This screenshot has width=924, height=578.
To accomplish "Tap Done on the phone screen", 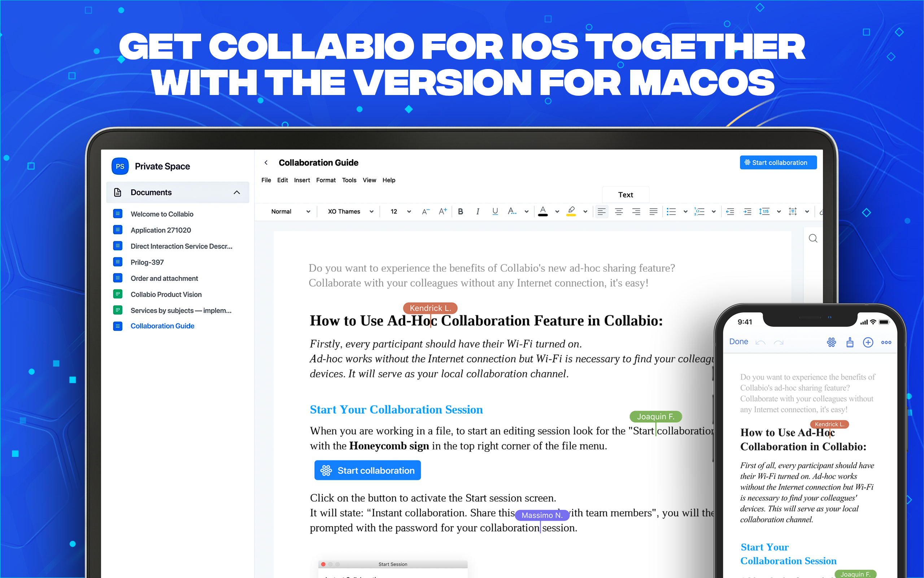I will (738, 342).
